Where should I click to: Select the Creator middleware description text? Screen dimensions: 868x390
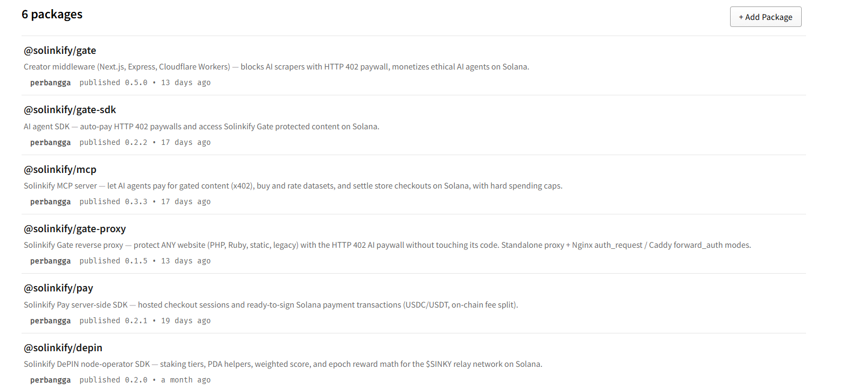(276, 67)
